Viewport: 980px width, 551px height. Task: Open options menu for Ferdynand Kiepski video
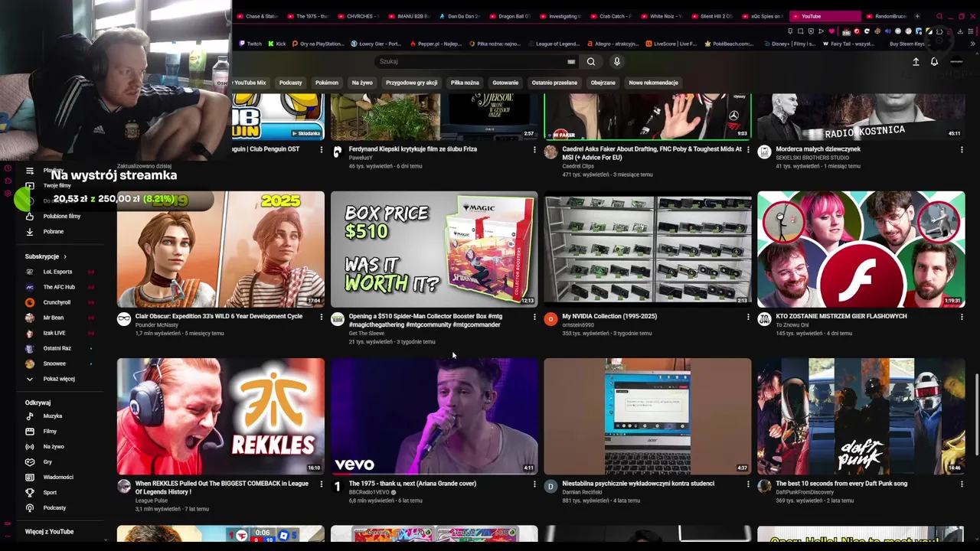point(534,150)
